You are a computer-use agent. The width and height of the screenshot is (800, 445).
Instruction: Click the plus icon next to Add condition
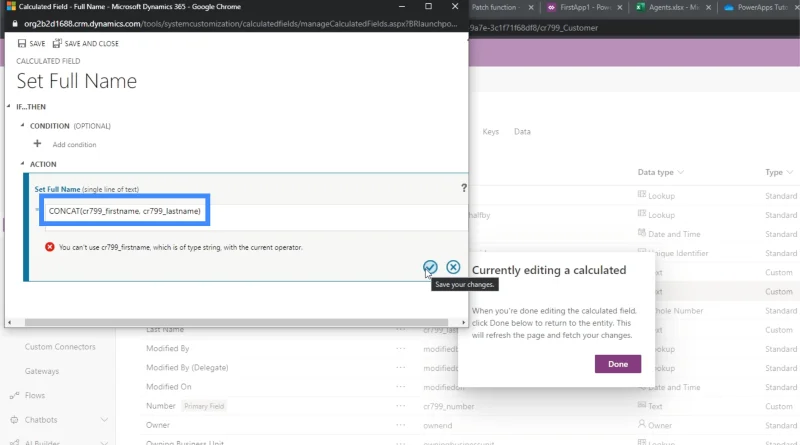[37, 144]
